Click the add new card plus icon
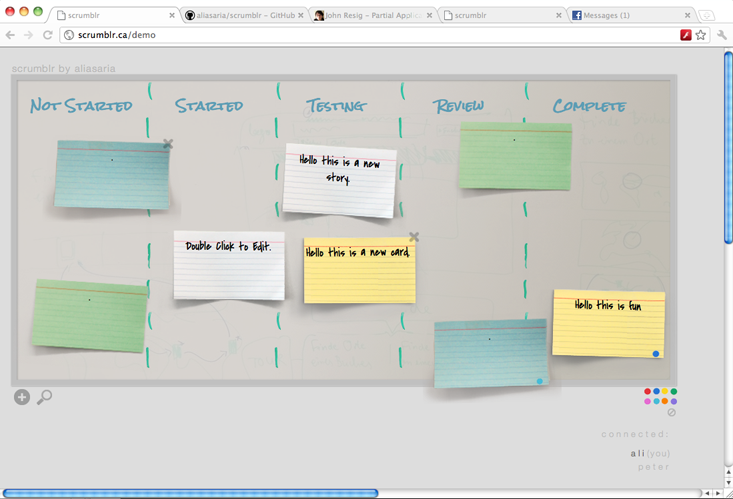 click(21, 397)
